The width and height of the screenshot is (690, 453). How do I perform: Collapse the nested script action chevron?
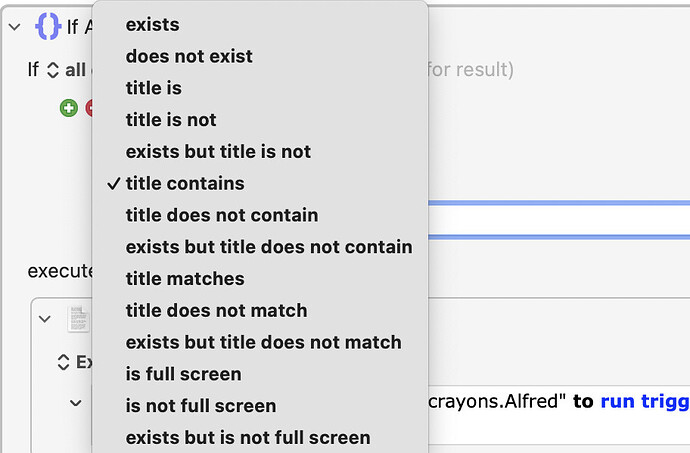(x=44, y=319)
